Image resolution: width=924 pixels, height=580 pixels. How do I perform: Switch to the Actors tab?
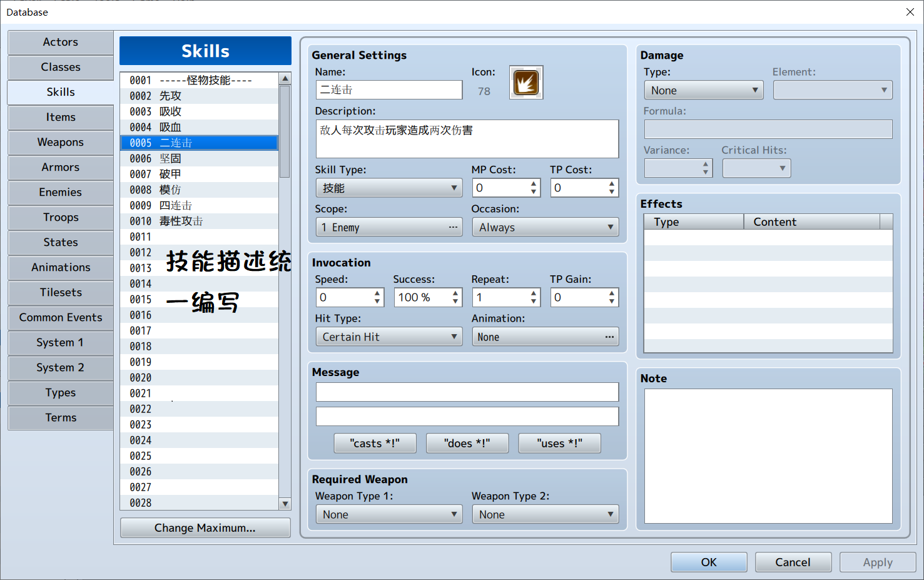[61, 42]
